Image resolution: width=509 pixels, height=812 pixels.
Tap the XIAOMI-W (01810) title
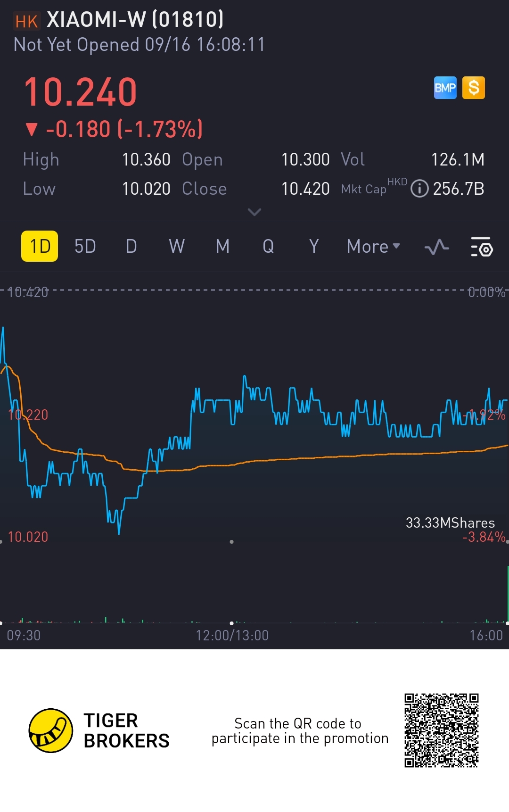click(135, 20)
